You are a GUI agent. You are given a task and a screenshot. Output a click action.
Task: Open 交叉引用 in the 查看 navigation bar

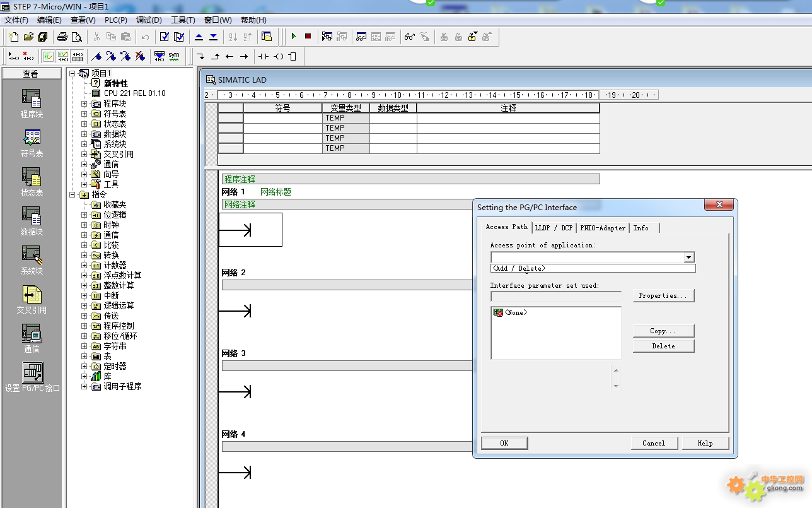32,299
